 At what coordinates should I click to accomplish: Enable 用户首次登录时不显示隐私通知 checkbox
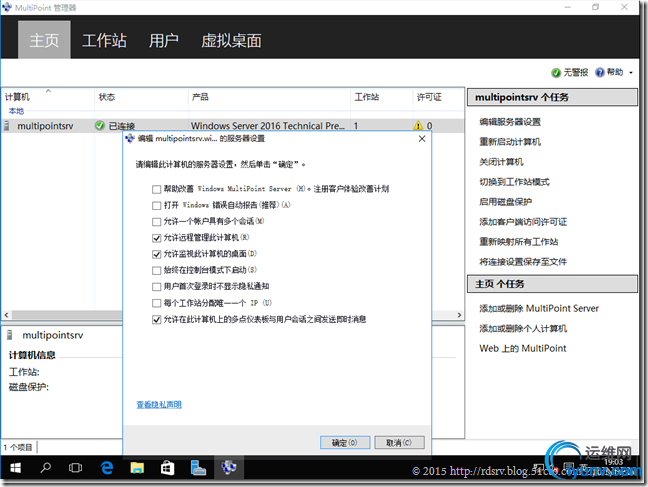(156, 287)
